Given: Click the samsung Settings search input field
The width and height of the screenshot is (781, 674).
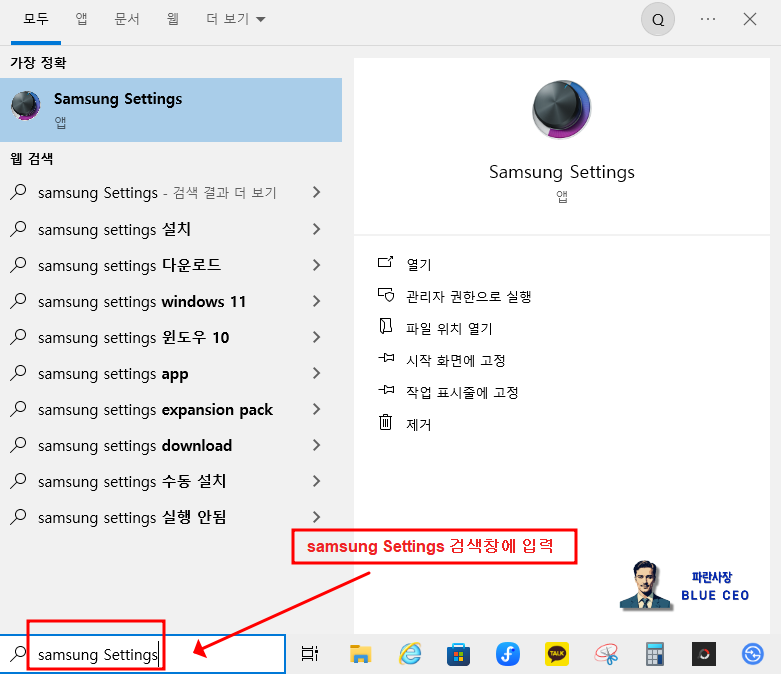Looking at the screenshot, I should [142, 654].
